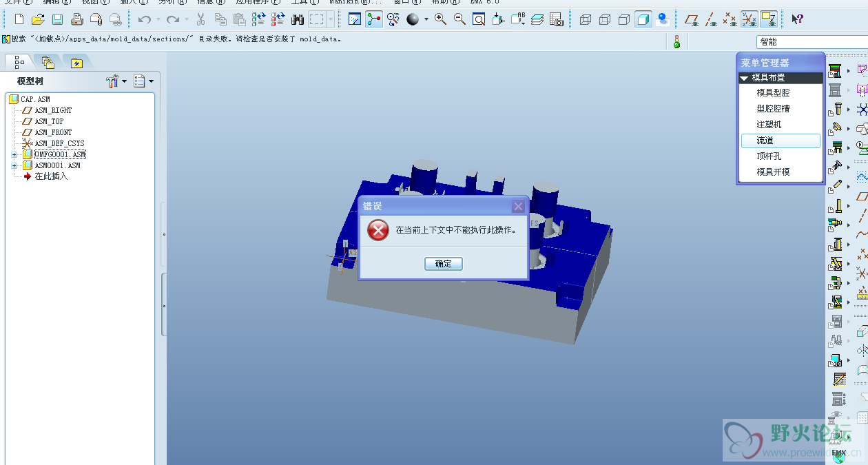Open the context help pointer icon
868x465 pixels.
797,19
